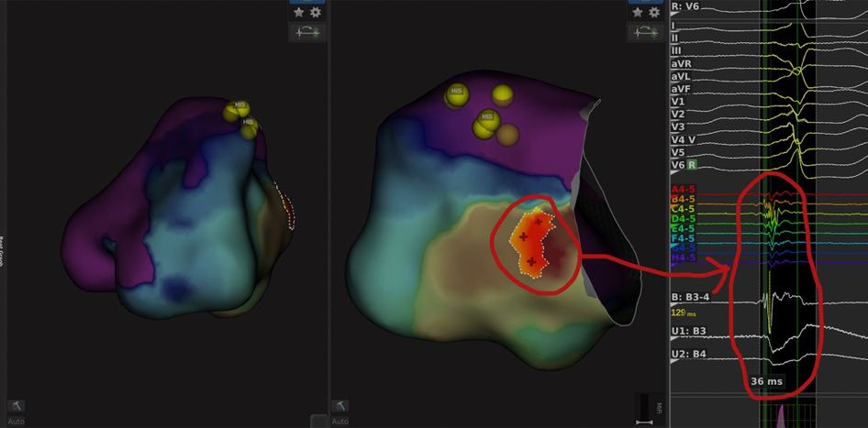Click the star icon in the right map panel
This screenshot has height=428, width=868.
638,13
